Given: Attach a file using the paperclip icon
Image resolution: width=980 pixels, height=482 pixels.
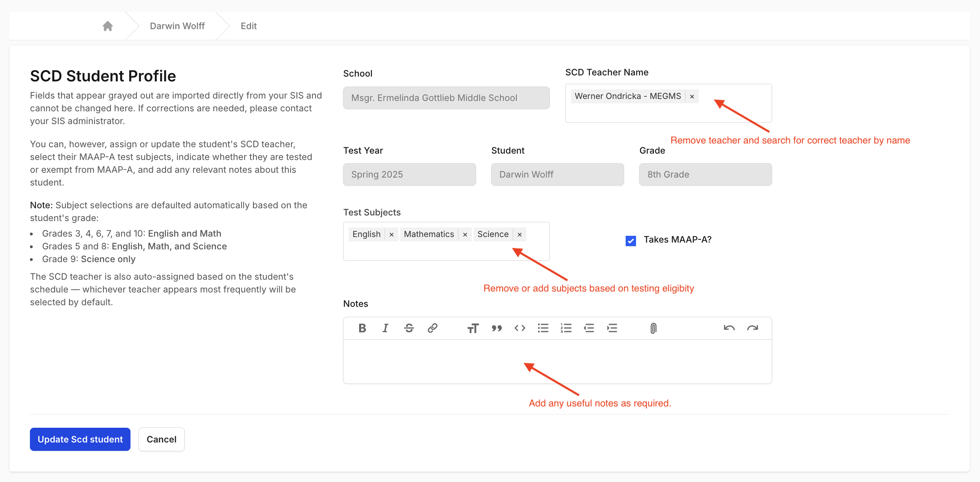Looking at the screenshot, I should pos(653,328).
